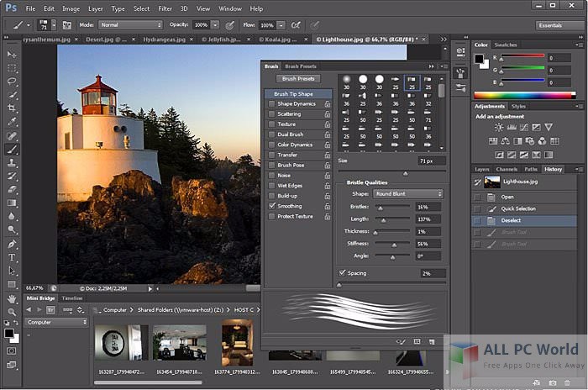Enable the Protect Texture checkbox
Image resolution: width=588 pixels, height=390 pixels.
pos(271,217)
